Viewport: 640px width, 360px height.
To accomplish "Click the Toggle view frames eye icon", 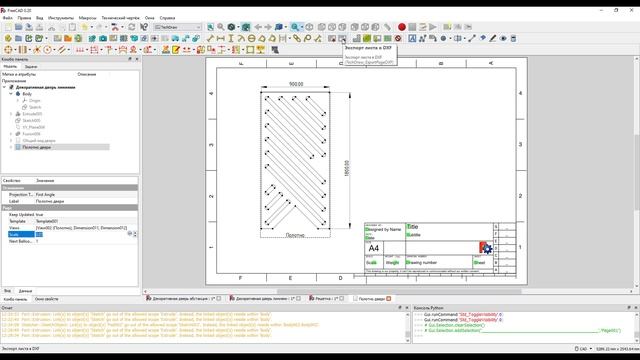I will click(x=503, y=38).
